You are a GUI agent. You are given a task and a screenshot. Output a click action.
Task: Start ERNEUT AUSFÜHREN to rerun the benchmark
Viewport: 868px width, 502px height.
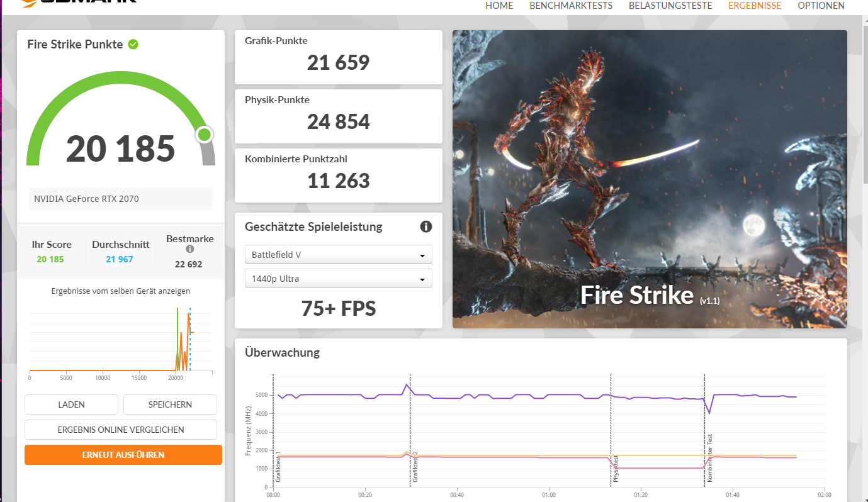coord(123,454)
